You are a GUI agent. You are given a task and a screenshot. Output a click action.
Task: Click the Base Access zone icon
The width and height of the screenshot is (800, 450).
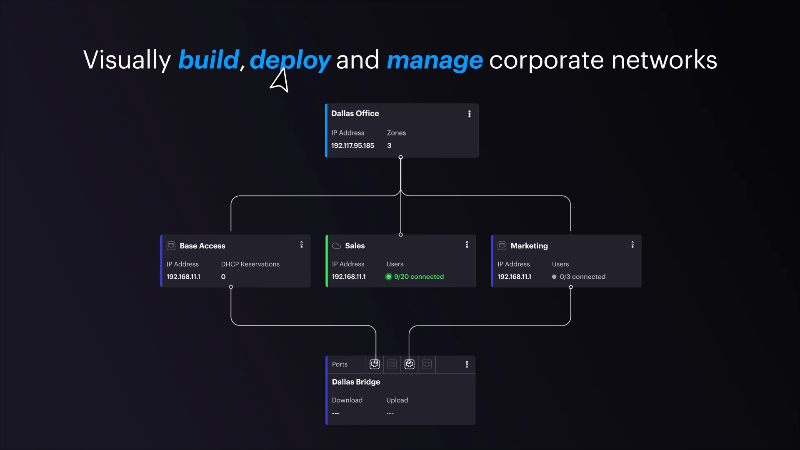171,245
